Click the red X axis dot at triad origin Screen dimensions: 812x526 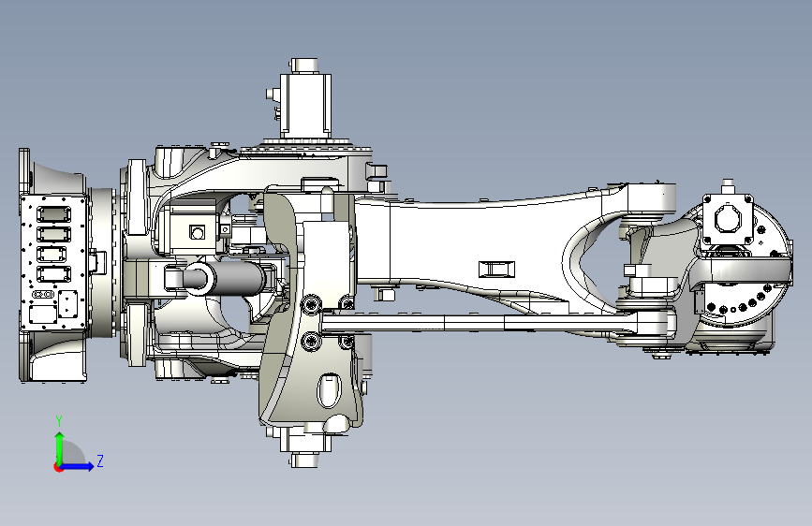58,468
